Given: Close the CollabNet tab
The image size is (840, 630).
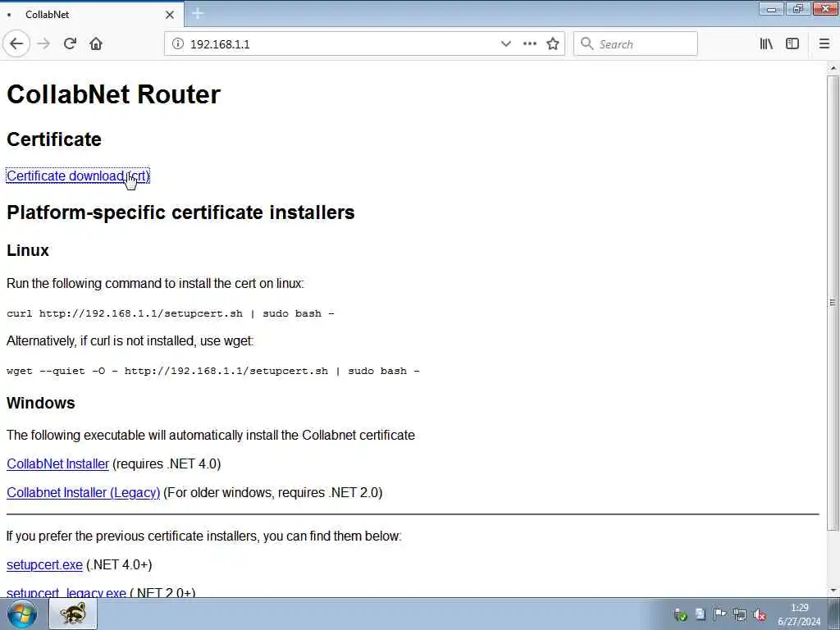Looking at the screenshot, I should coord(170,15).
